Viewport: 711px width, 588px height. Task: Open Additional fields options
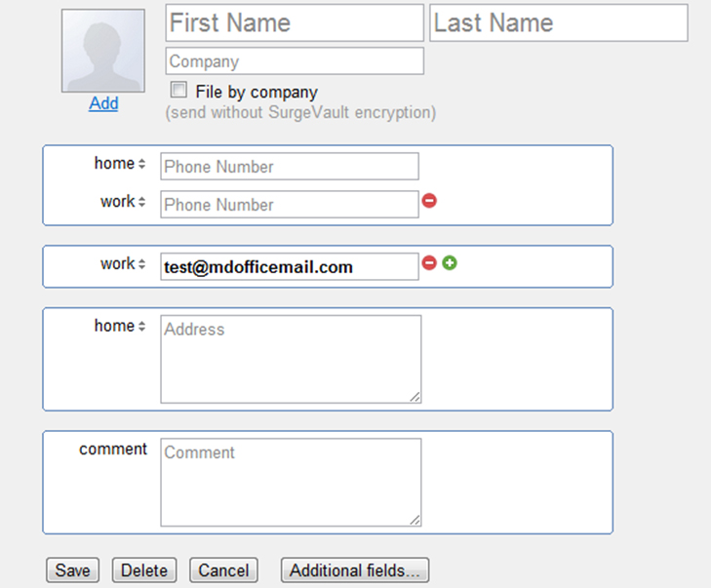point(354,570)
